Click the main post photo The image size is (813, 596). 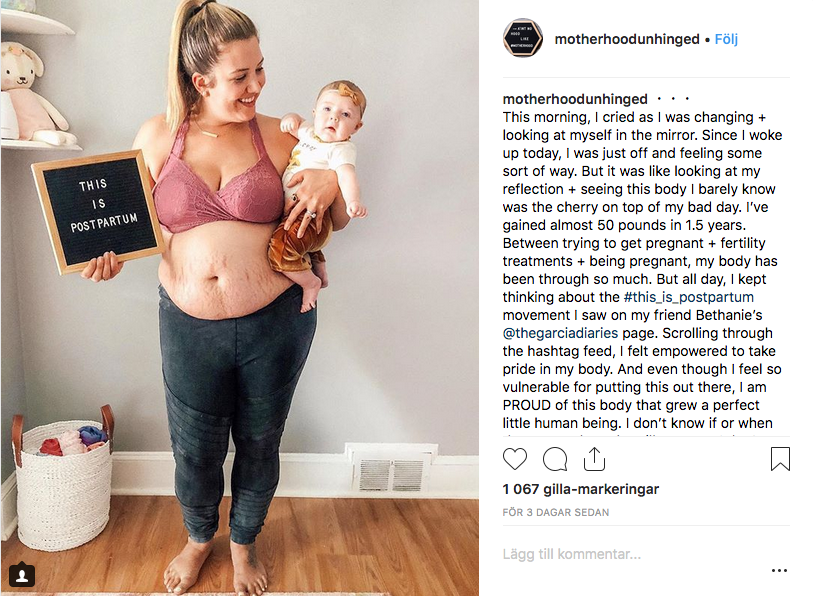240,298
